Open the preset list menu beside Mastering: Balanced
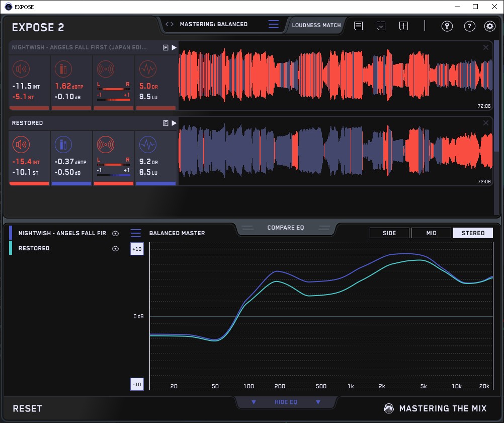Image resolution: width=504 pixels, height=423 pixels. (x=274, y=24)
